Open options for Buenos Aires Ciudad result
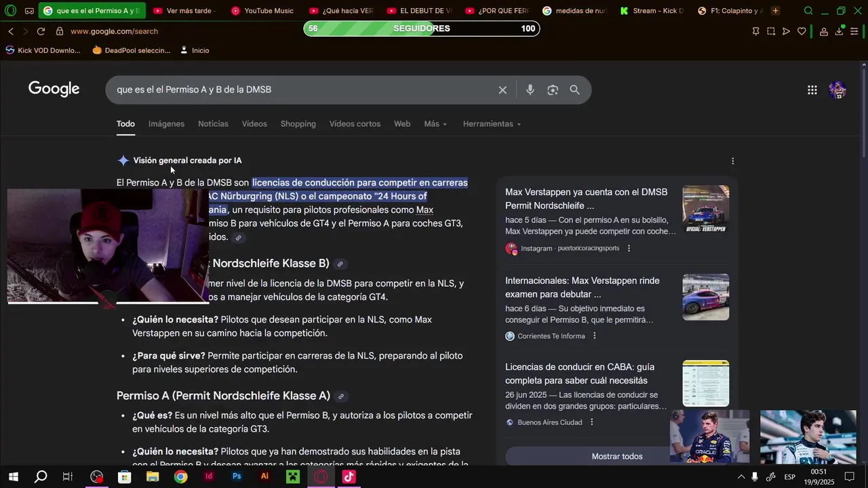The height and width of the screenshot is (488, 868). coord(591,422)
